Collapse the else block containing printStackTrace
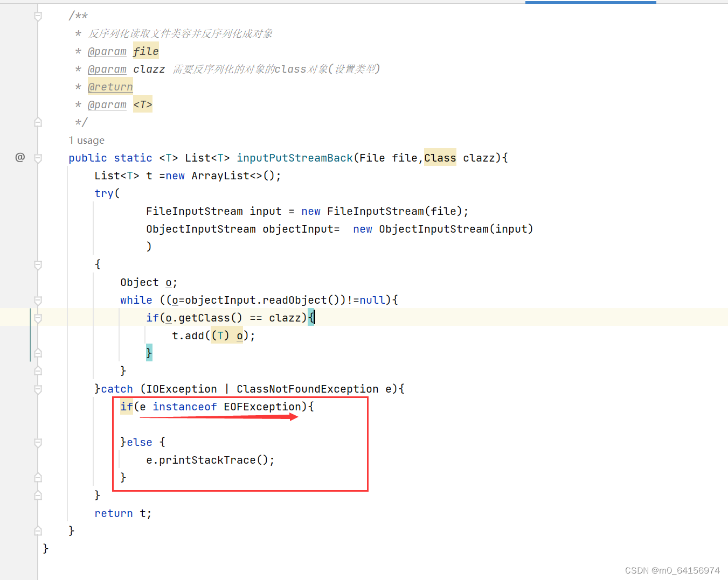The width and height of the screenshot is (728, 580). pos(38,443)
